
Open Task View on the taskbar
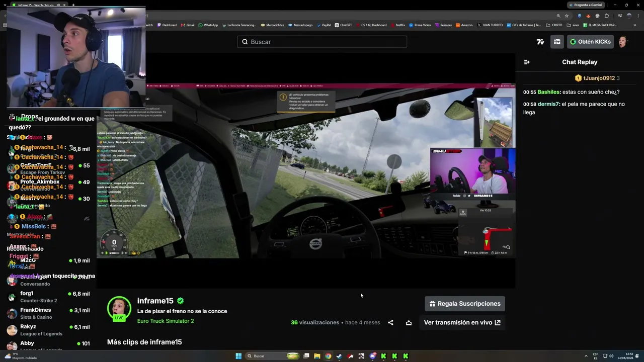[x=306, y=356]
